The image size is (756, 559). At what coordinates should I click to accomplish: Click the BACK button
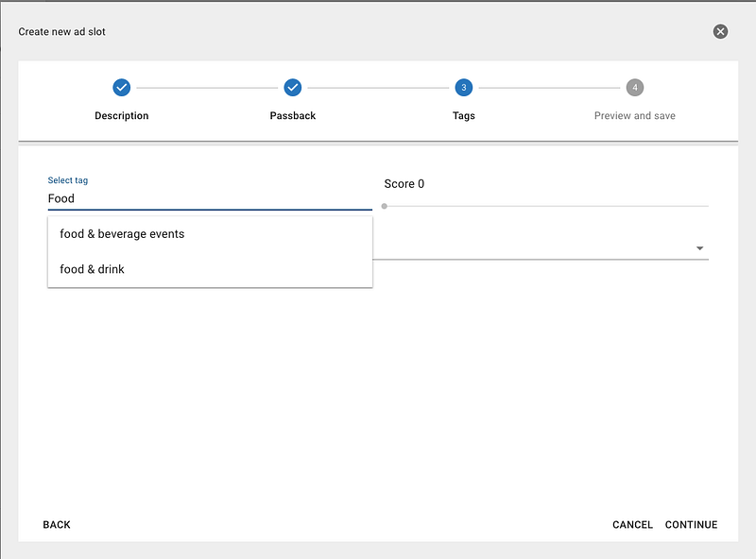(x=57, y=525)
